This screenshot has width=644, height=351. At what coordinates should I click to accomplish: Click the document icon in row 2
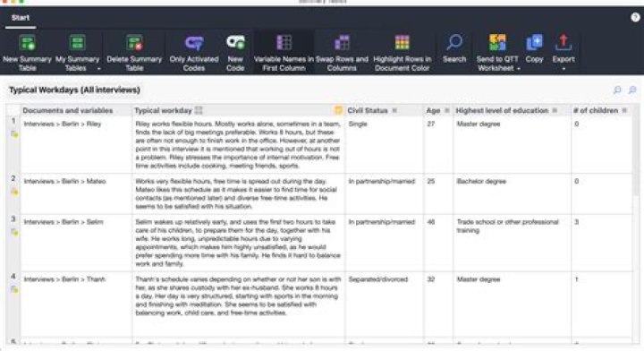[x=14, y=192]
